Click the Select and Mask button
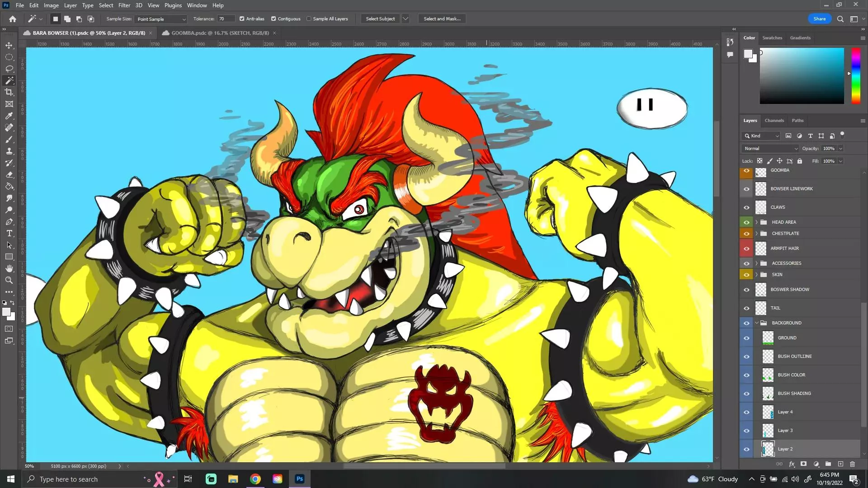 (442, 19)
